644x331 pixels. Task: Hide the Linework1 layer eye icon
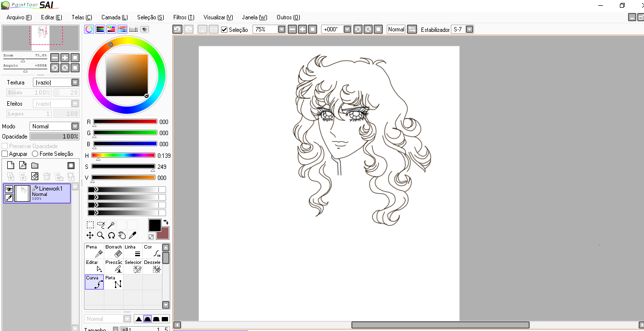pos(9,189)
